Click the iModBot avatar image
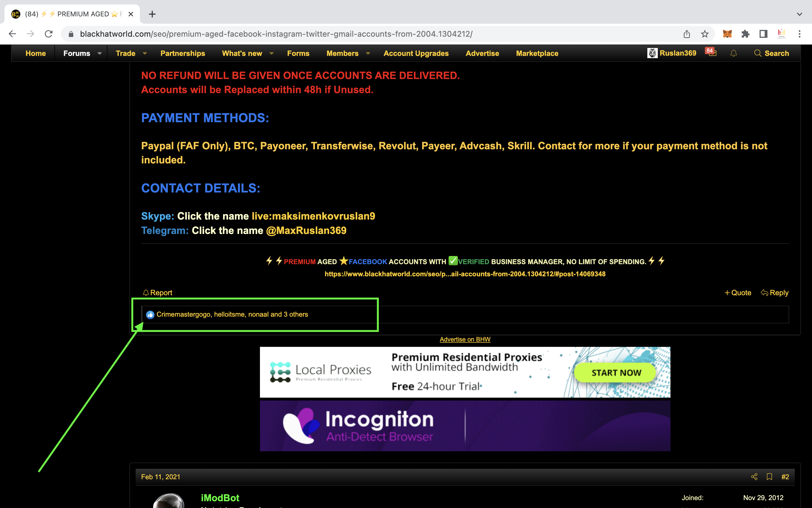 [169, 501]
